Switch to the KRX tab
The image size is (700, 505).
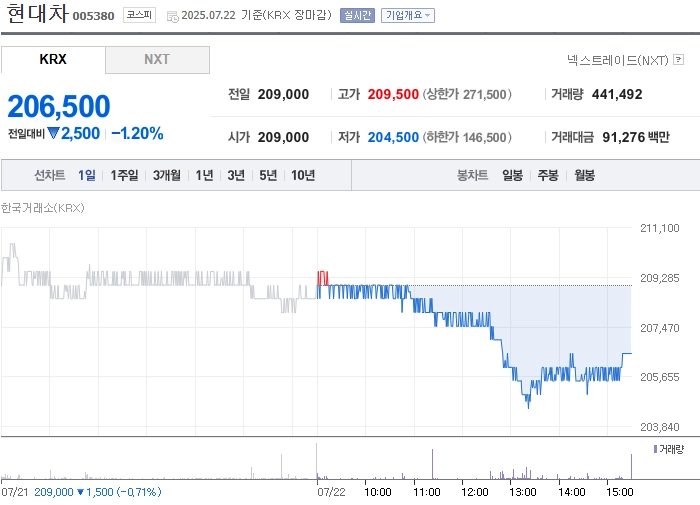coord(53,59)
